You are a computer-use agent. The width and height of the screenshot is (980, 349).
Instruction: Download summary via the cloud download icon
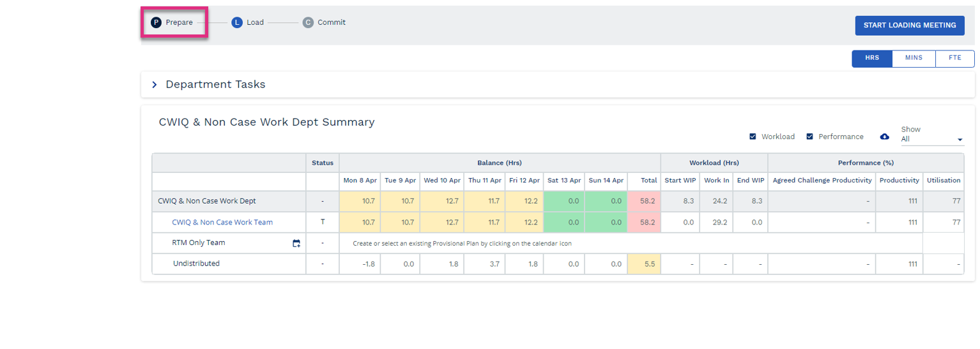[x=885, y=137]
